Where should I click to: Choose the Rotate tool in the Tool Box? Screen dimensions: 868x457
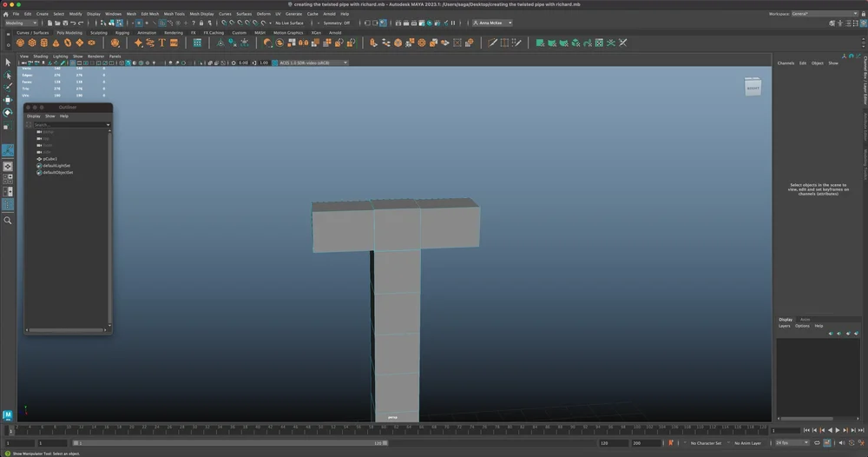[x=8, y=112]
